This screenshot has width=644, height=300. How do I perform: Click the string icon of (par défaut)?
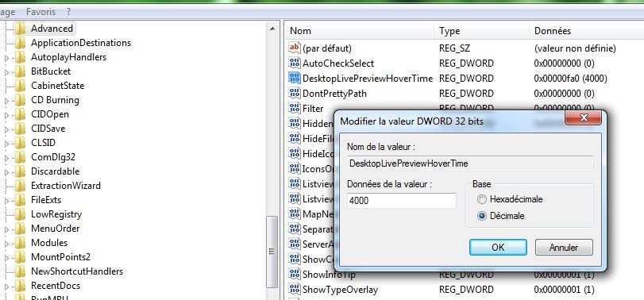[295, 48]
